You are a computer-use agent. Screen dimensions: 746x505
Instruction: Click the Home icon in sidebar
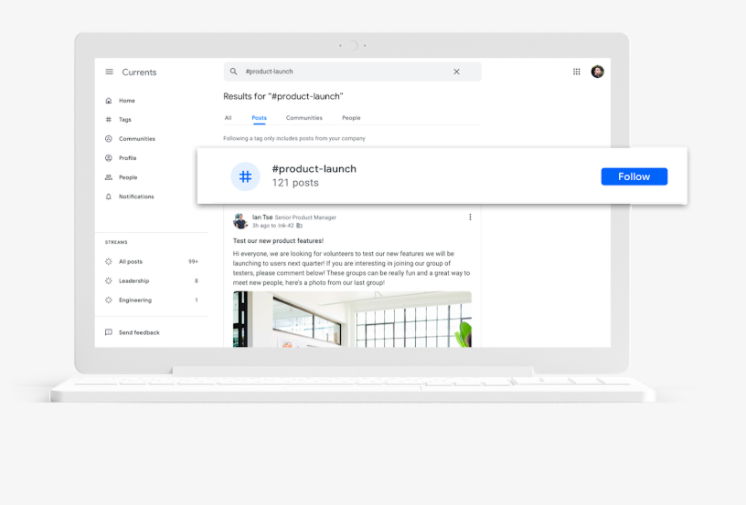(x=108, y=101)
